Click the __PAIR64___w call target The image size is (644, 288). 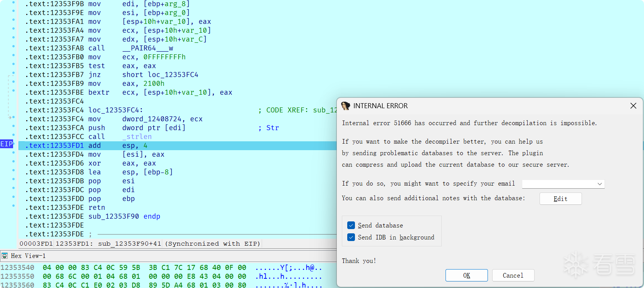click(x=148, y=48)
